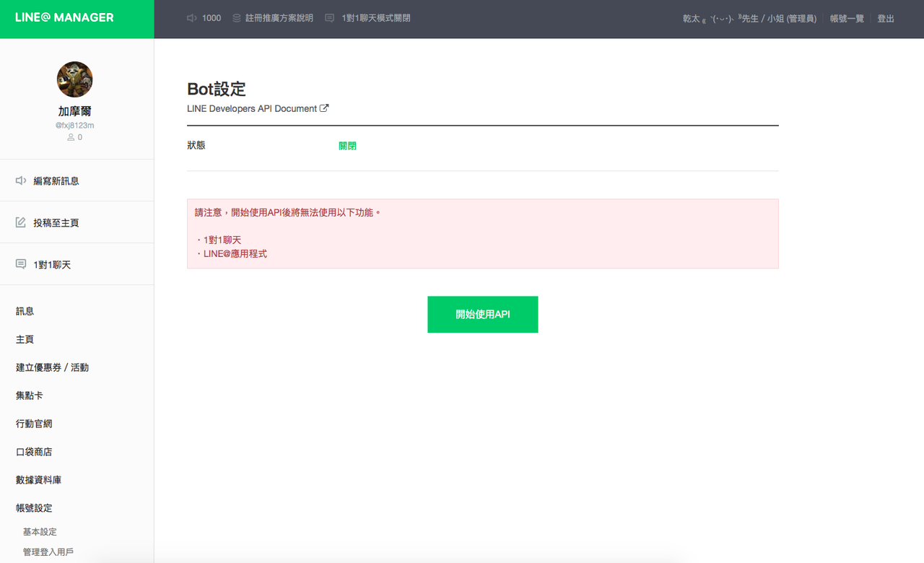Image resolution: width=924 pixels, height=563 pixels.
Task: Open 註冊推廣方案說明 in top bar
Action: [x=279, y=18]
